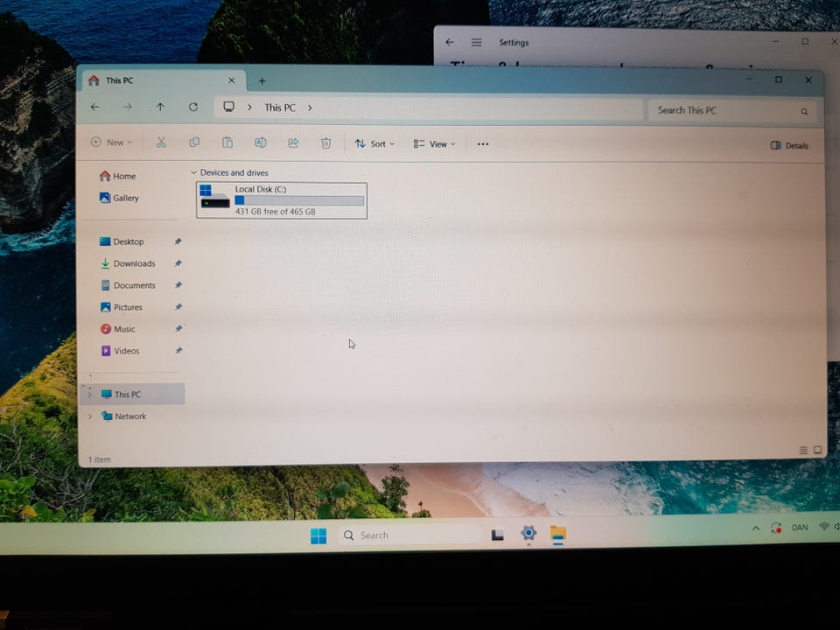Collapse the Devices and drives group
The width and height of the screenshot is (840, 630).
194,172
